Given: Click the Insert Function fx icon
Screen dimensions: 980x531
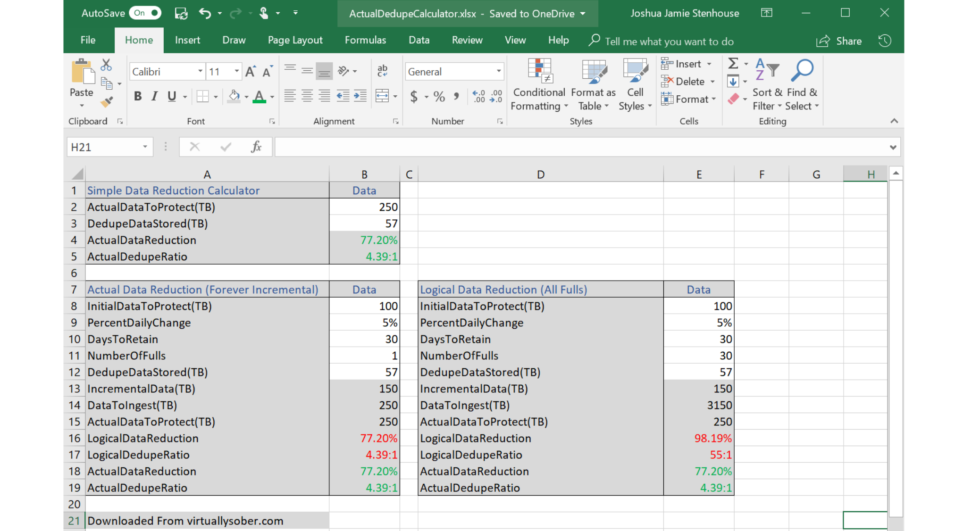Looking at the screenshot, I should (x=256, y=147).
